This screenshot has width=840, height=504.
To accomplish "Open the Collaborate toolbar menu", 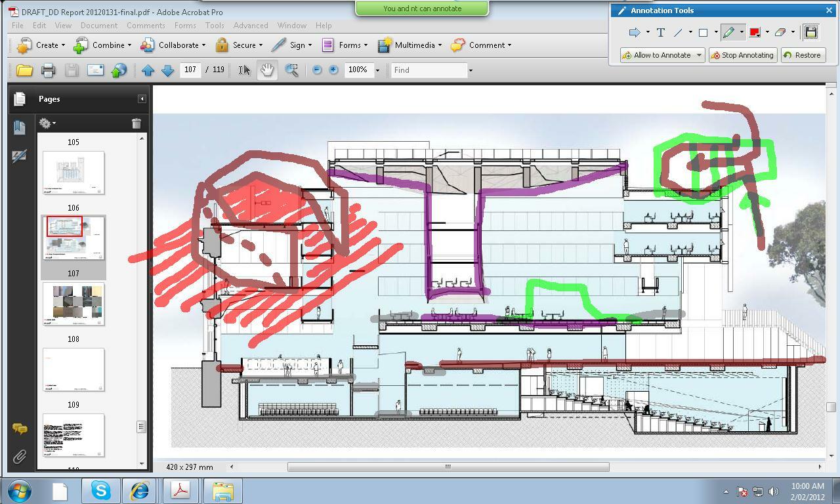I will (x=173, y=45).
